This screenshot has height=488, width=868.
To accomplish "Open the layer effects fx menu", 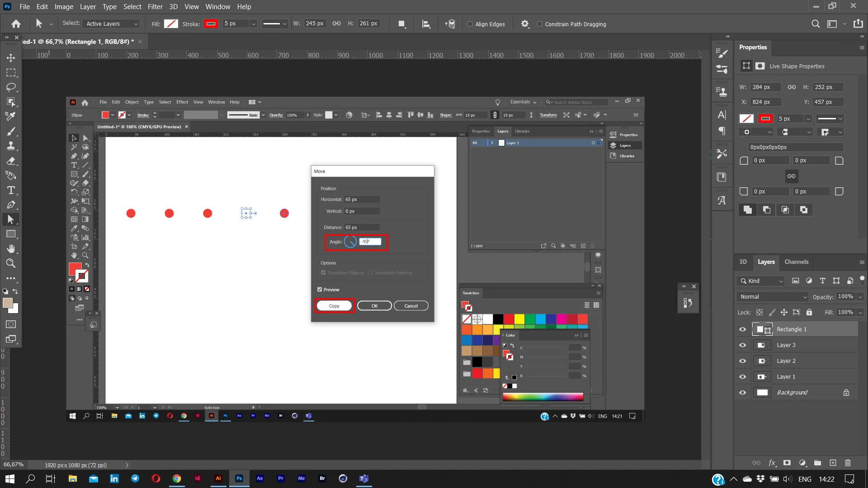I will click(772, 463).
